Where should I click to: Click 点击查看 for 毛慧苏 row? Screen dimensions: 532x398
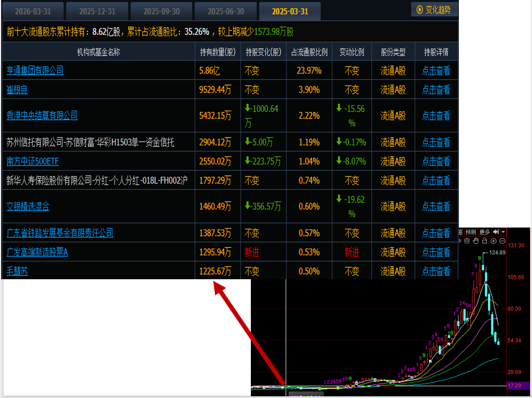[x=436, y=271]
